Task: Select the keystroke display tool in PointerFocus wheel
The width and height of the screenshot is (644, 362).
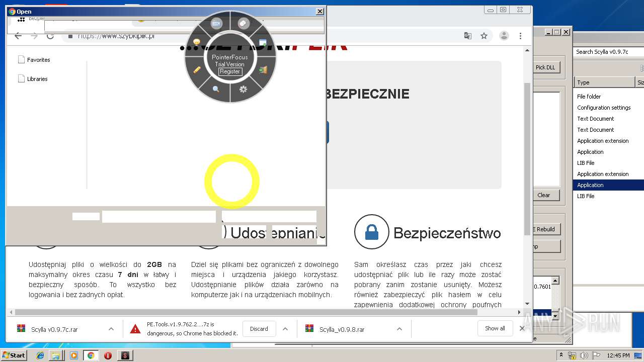Action: pyautogui.click(x=216, y=23)
